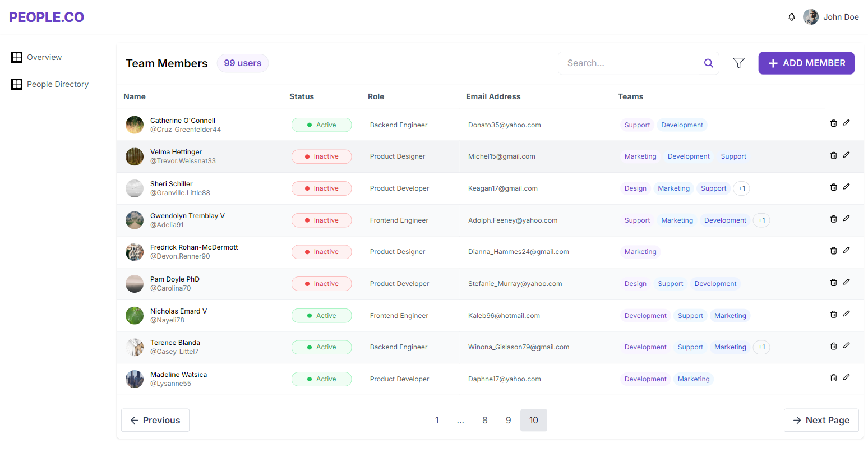868x461 pixels.
Task: Go to the Previous page
Action: coord(155,420)
